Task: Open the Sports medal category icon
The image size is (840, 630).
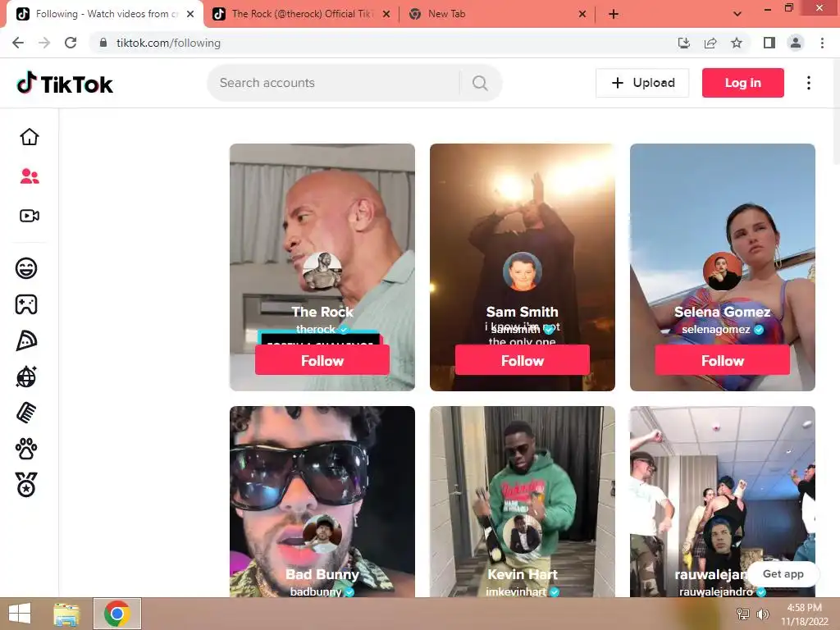Action: coord(26,485)
